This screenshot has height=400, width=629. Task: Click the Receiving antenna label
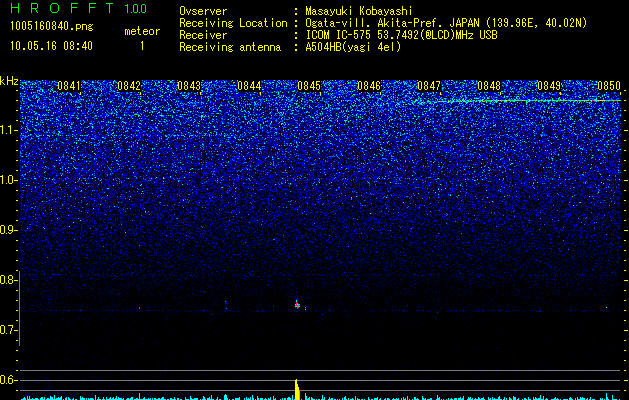pos(230,47)
